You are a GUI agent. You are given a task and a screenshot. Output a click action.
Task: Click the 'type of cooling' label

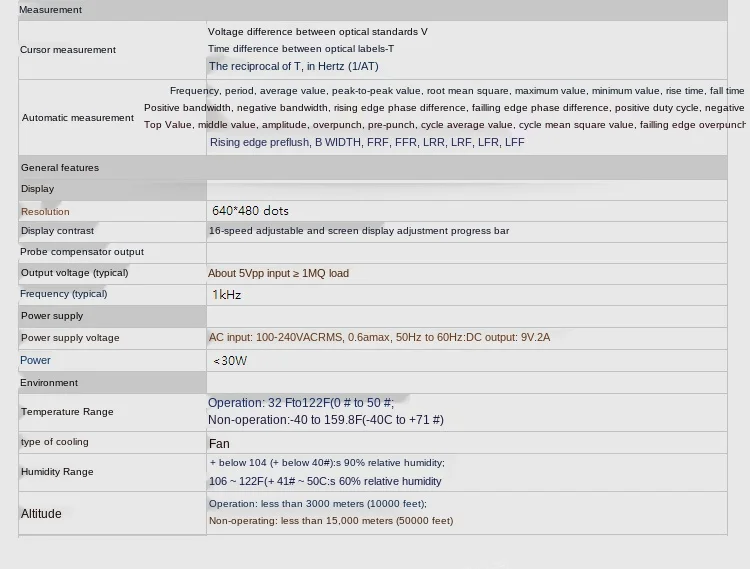pyautogui.click(x=55, y=442)
